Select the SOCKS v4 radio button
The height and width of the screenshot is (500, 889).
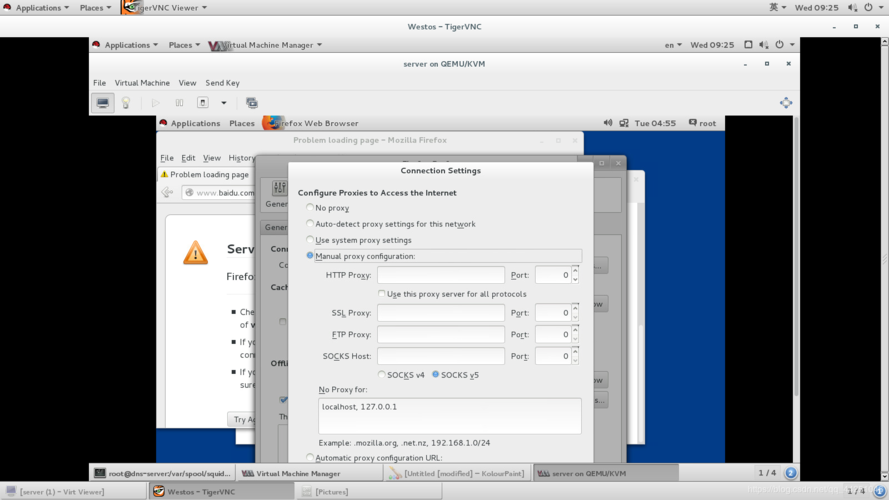(x=382, y=374)
